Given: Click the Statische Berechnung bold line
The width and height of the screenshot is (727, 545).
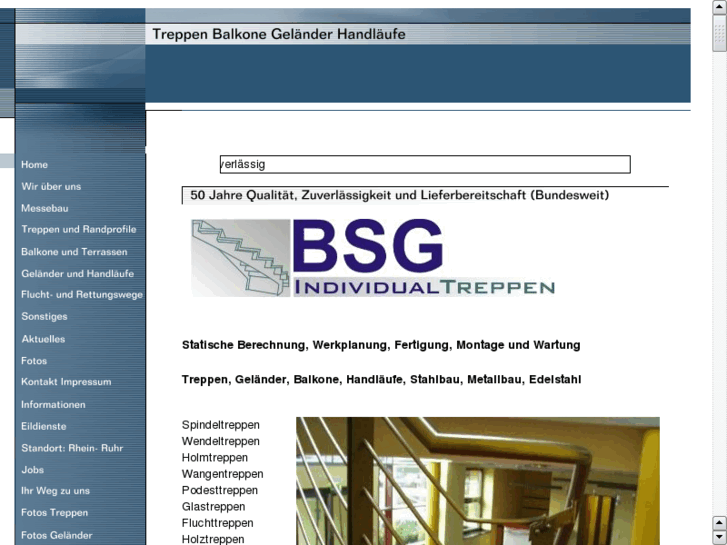Looking at the screenshot, I should [x=381, y=345].
